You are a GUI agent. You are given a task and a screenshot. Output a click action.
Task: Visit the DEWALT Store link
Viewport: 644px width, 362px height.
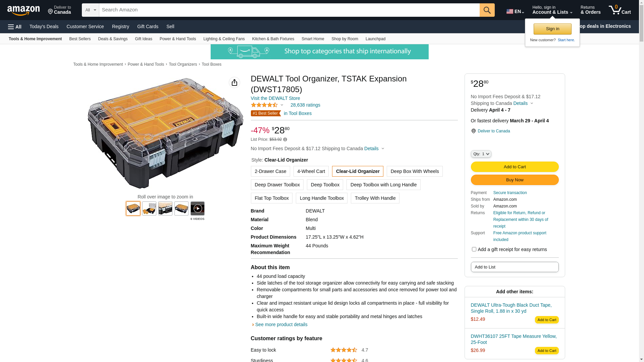point(275,98)
